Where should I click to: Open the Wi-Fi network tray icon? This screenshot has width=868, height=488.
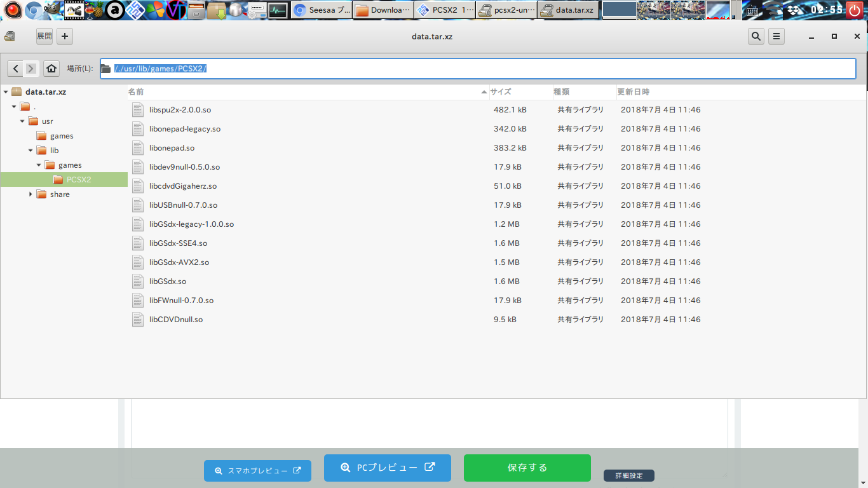point(774,10)
